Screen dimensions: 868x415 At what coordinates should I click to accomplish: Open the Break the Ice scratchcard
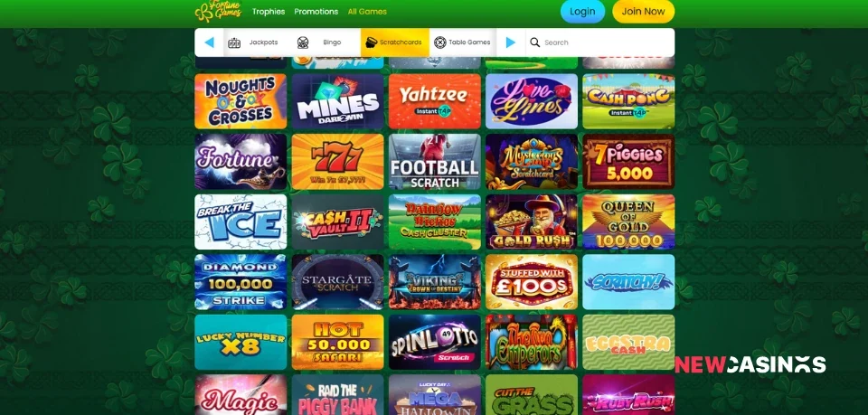tap(241, 222)
